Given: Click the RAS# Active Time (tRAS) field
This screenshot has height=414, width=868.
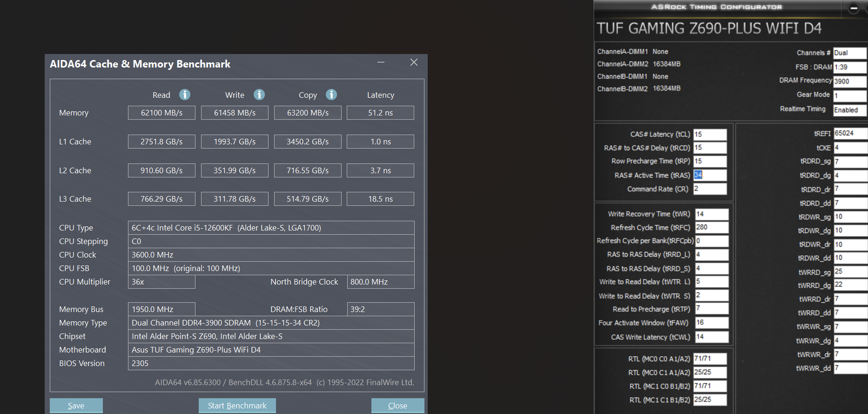Looking at the screenshot, I should point(710,175).
